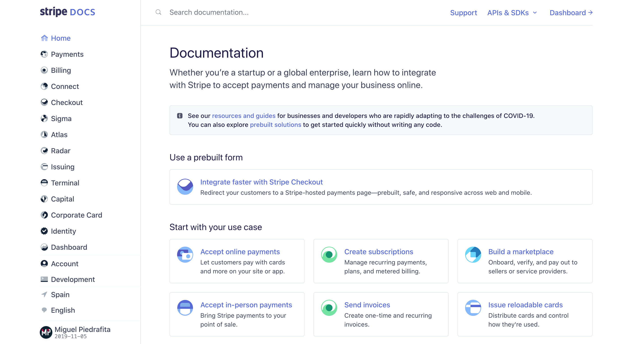Click the English speech bubble icon
The image size is (644, 344).
pyautogui.click(x=44, y=310)
